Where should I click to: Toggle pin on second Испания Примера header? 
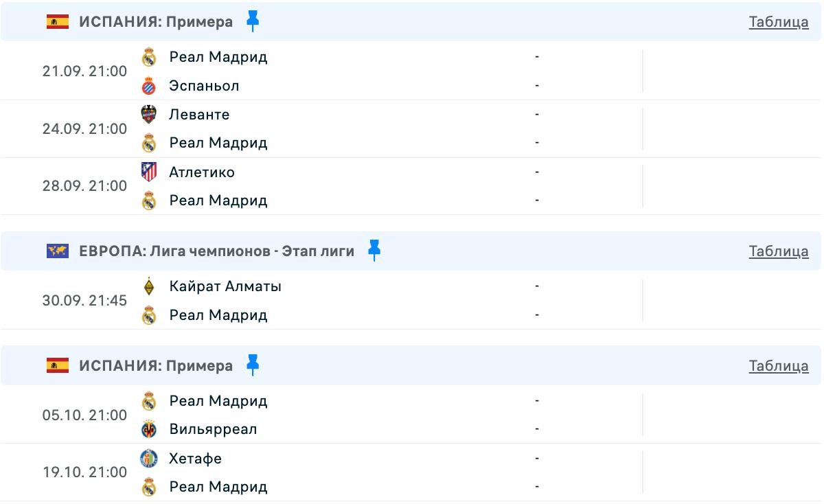(253, 366)
